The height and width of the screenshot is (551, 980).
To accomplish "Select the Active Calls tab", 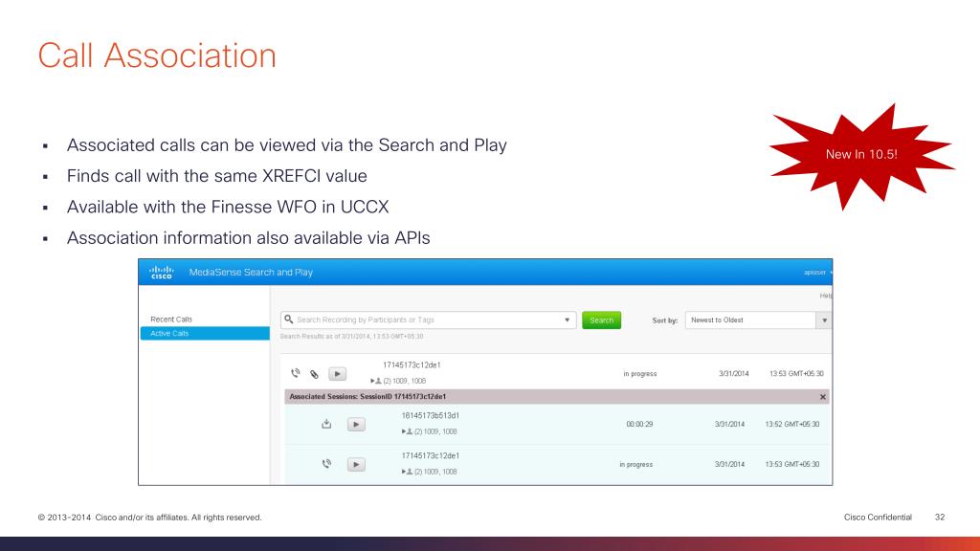I will click(x=205, y=334).
